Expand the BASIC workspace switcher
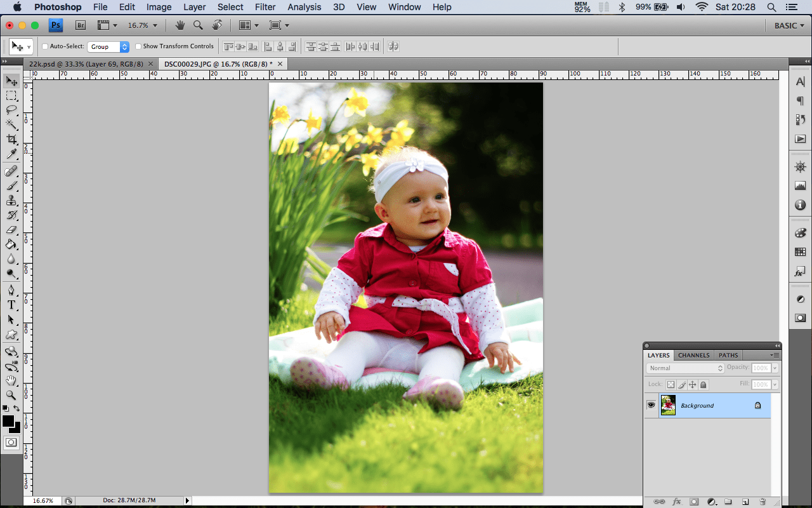812x508 pixels. pos(789,25)
